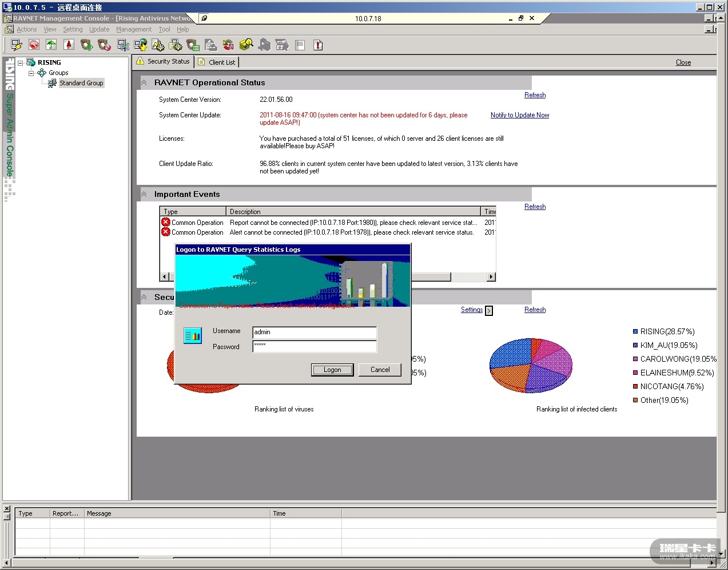Click the shield with red stop sign icon
728x570 pixels.
(x=104, y=45)
